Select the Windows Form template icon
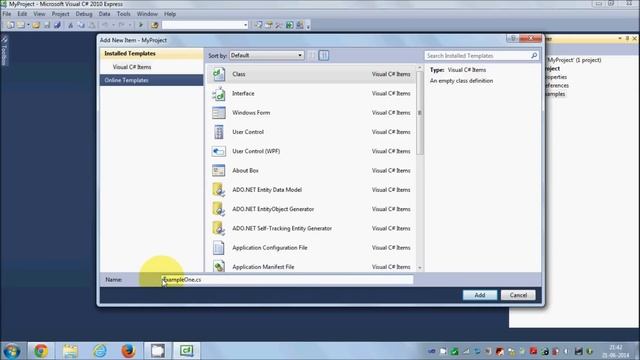This screenshot has width=640, height=360. click(x=219, y=113)
